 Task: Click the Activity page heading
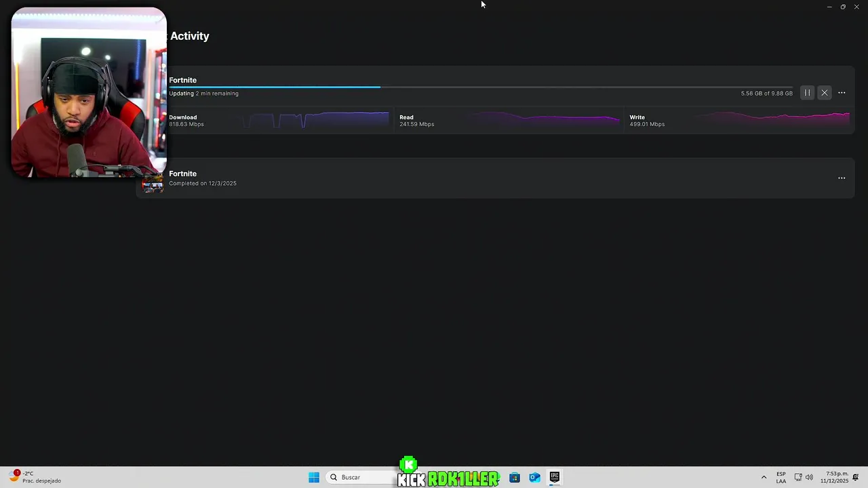(x=190, y=36)
